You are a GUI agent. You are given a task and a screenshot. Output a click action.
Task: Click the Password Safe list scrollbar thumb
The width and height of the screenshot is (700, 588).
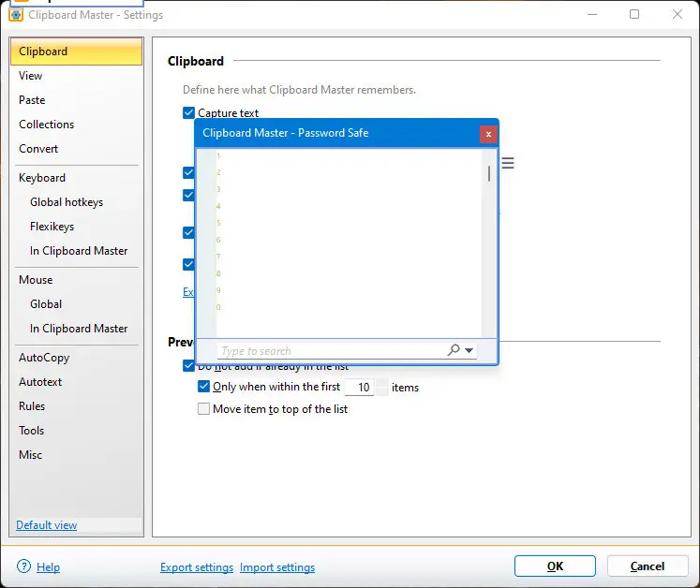tap(489, 173)
